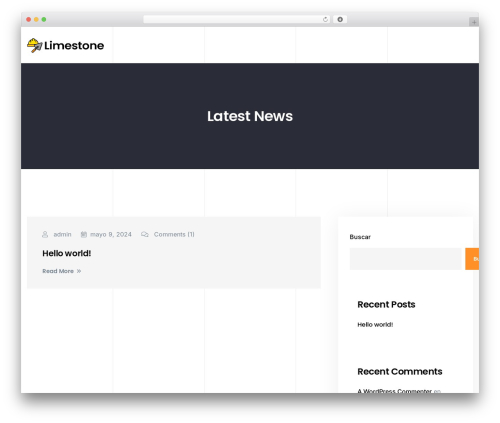Viewport: 500px width, 423px height.
Task: Click the mayo 9, 2024 date
Action: click(111, 235)
